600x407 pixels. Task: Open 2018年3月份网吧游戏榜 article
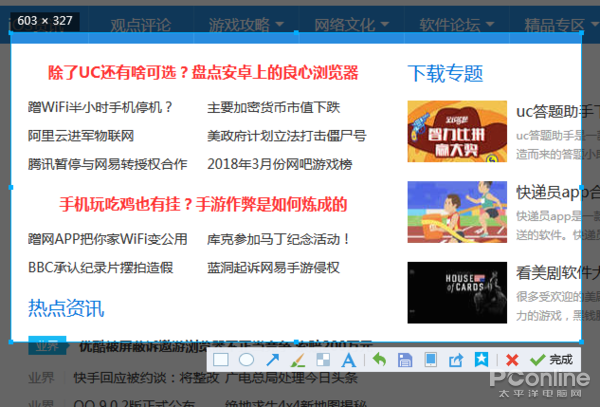[280, 164]
